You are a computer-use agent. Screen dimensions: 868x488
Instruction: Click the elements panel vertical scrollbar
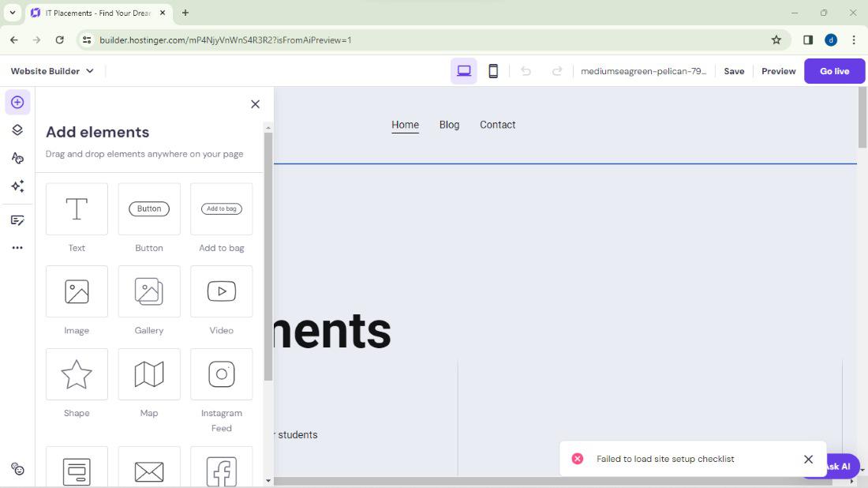[268, 257]
